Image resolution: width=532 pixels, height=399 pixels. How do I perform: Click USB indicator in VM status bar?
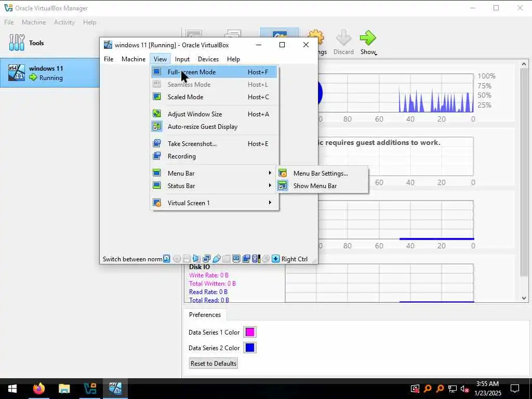[217, 259]
